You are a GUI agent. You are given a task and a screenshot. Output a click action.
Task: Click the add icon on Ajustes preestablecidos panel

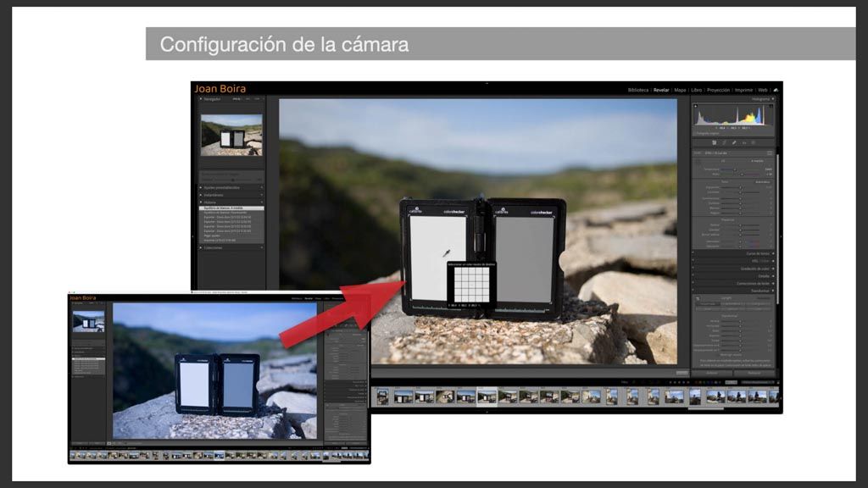coord(261,187)
